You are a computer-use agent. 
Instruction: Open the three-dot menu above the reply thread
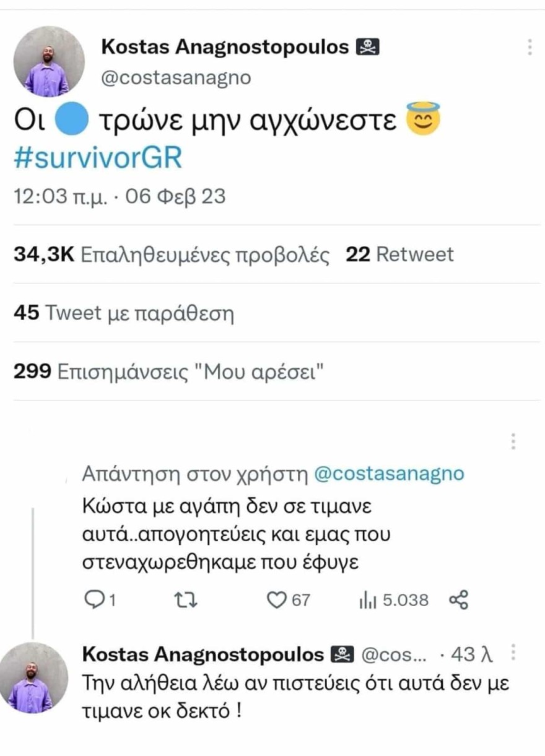tap(512, 441)
